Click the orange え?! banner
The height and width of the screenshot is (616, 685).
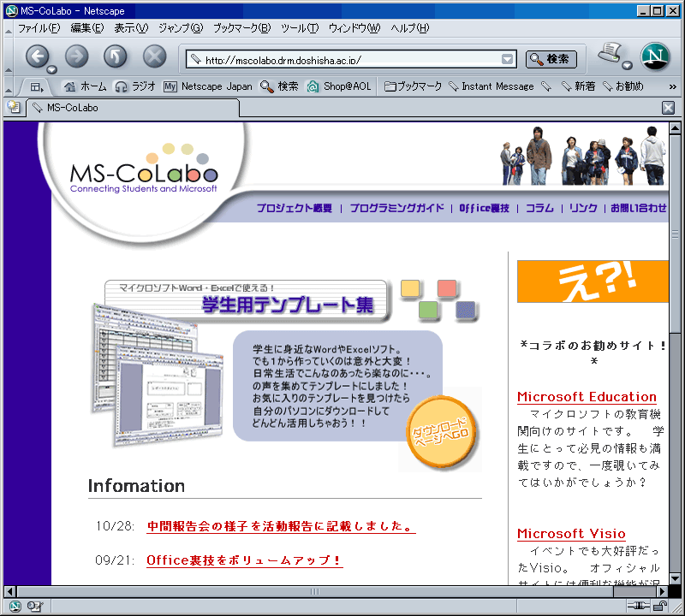coord(593,281)
